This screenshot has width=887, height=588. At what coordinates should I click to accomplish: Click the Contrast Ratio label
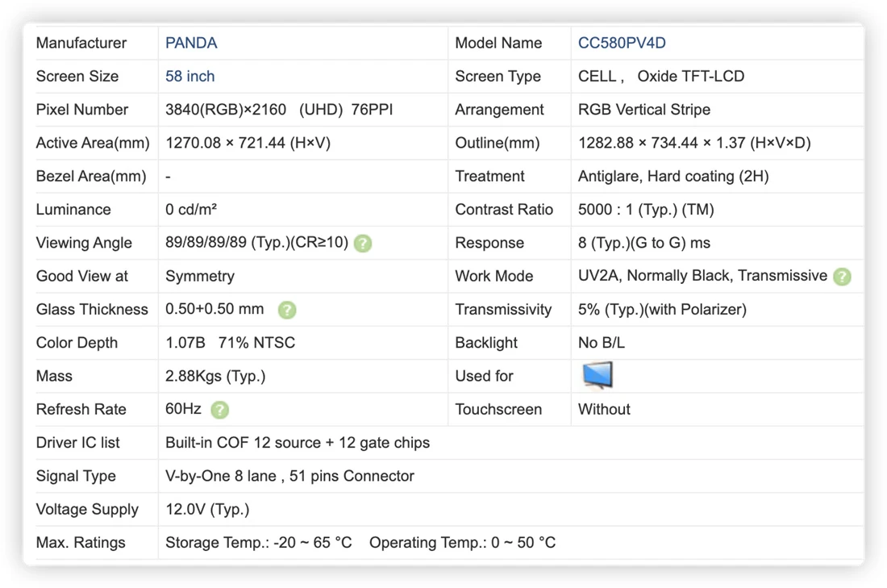[x=504, y=210]
